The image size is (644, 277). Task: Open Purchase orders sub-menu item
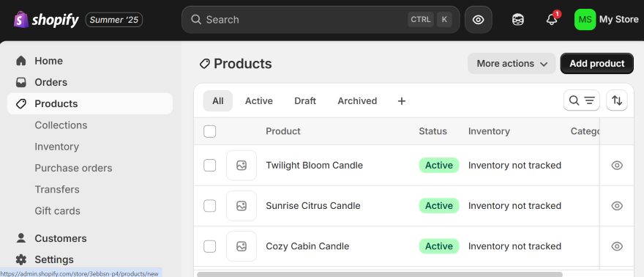point(73,168)
